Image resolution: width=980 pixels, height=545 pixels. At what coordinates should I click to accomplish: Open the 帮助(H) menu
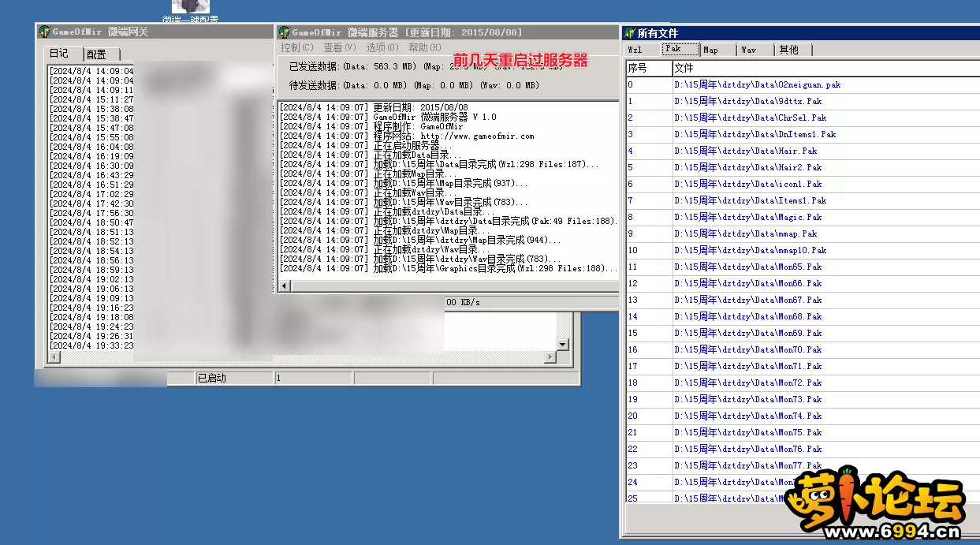click(x=425, y=47)
